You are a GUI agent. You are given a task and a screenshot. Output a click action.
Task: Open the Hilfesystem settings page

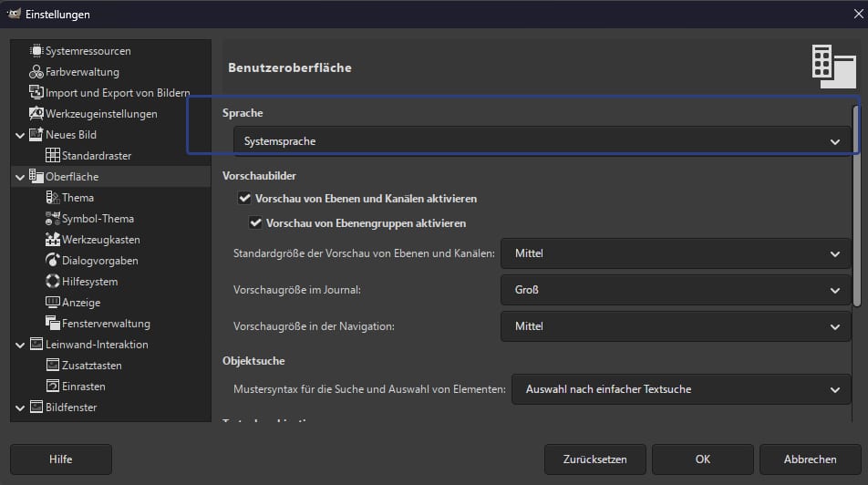click(89, 282)
